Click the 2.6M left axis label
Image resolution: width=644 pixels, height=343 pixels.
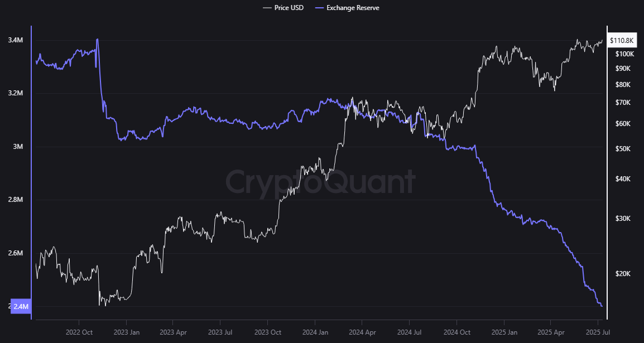[15, 253]
